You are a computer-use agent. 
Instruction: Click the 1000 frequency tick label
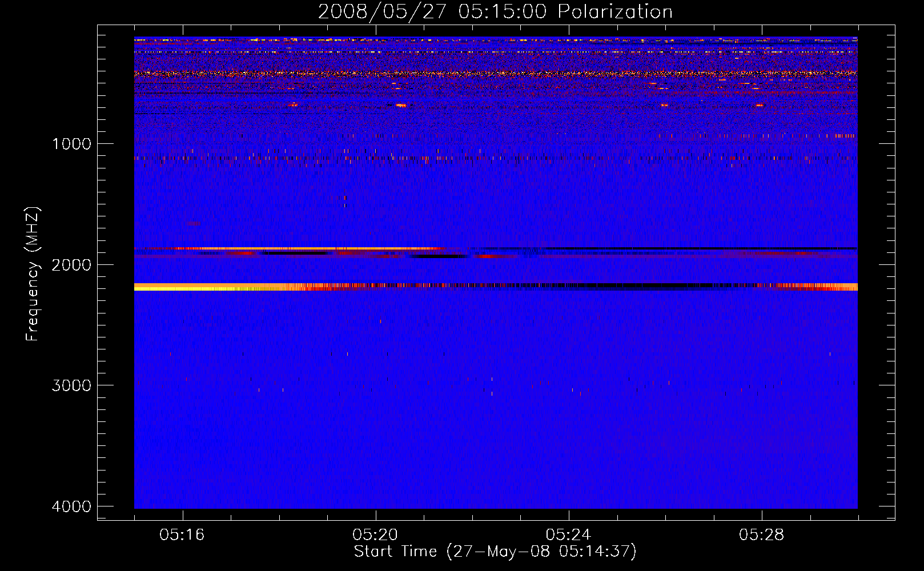(x=71, y=143)
